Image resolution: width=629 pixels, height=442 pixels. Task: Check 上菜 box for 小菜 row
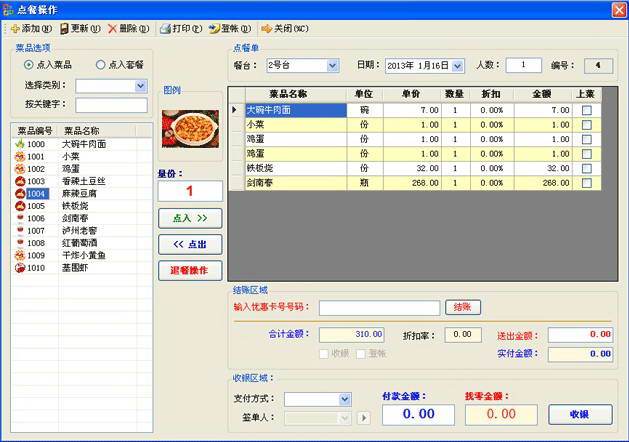coord(587,125)
